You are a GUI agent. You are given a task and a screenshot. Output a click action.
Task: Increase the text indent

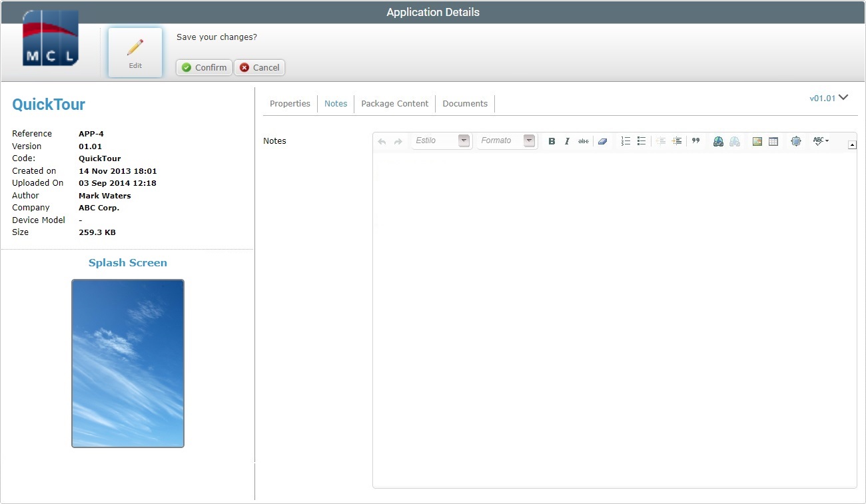(x=677, y=141)
